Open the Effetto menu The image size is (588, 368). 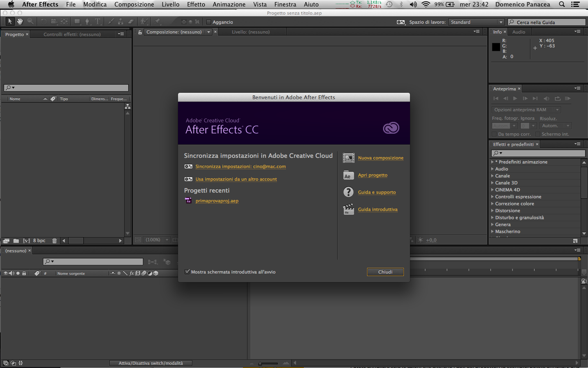tap(196, 4)
